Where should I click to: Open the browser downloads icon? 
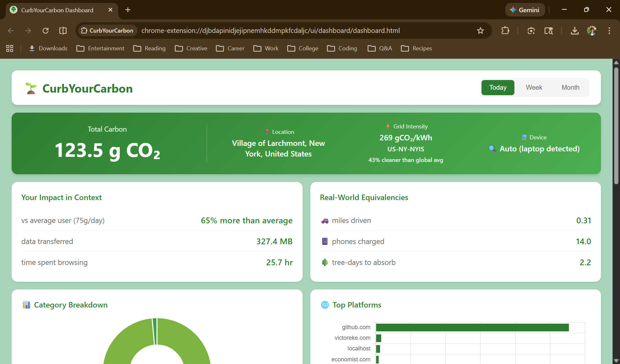pos(574,31)
